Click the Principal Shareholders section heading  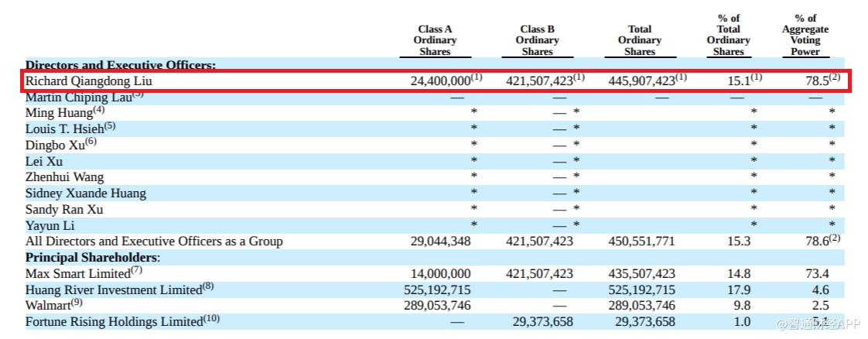(93, 257)
